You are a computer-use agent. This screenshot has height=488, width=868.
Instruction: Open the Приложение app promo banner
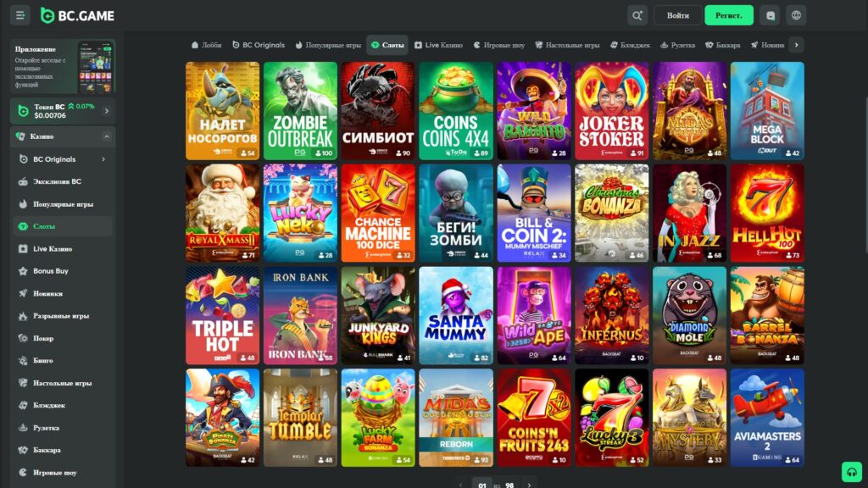tap(63, 66)
